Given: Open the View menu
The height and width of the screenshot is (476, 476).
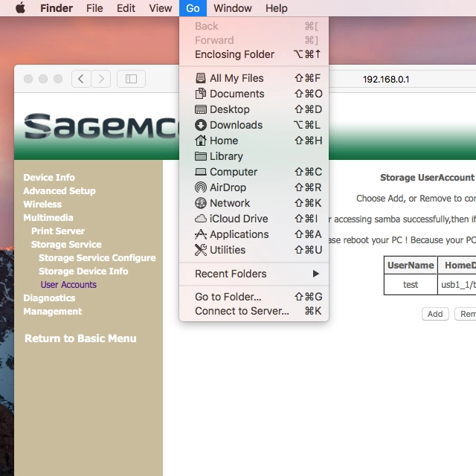Looking at the screenshot, I should [161, 8].
